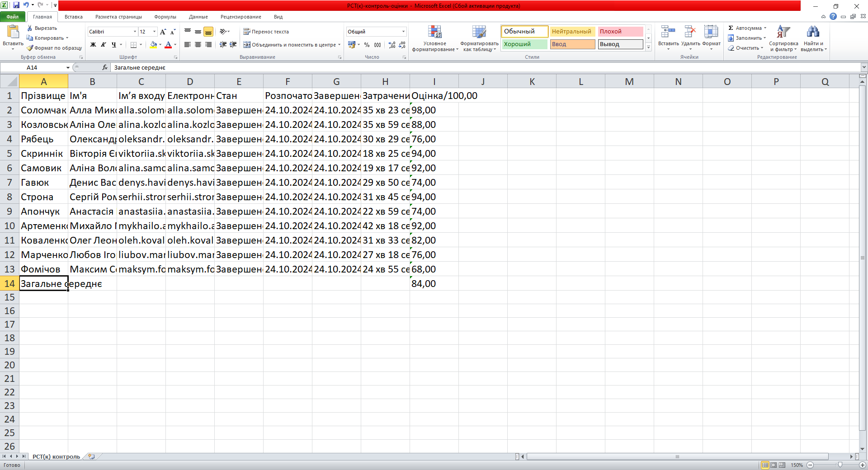Apply the Плохой cell style
This screenshot has width=868, height=470.
click(620, 32)
